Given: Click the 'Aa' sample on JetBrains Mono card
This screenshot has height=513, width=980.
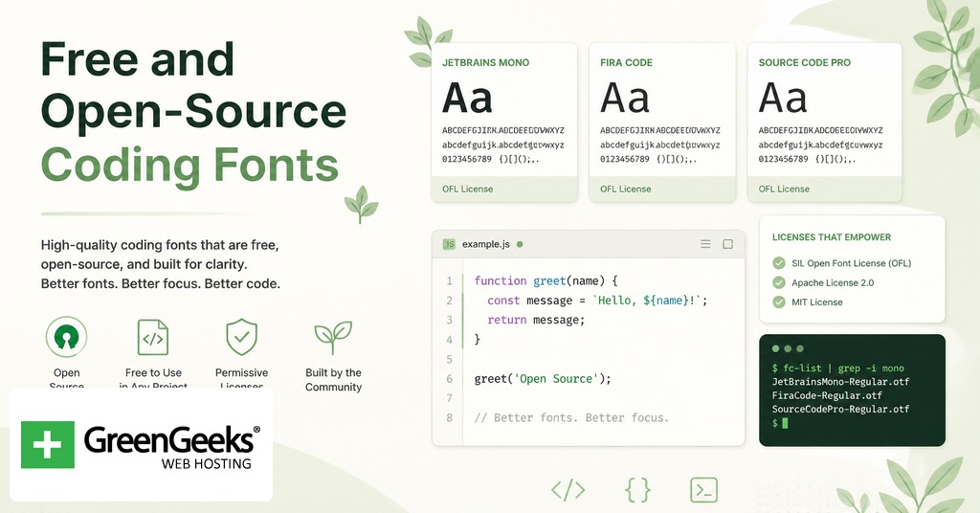Looking at the screenshot, I should pos(467,98).
